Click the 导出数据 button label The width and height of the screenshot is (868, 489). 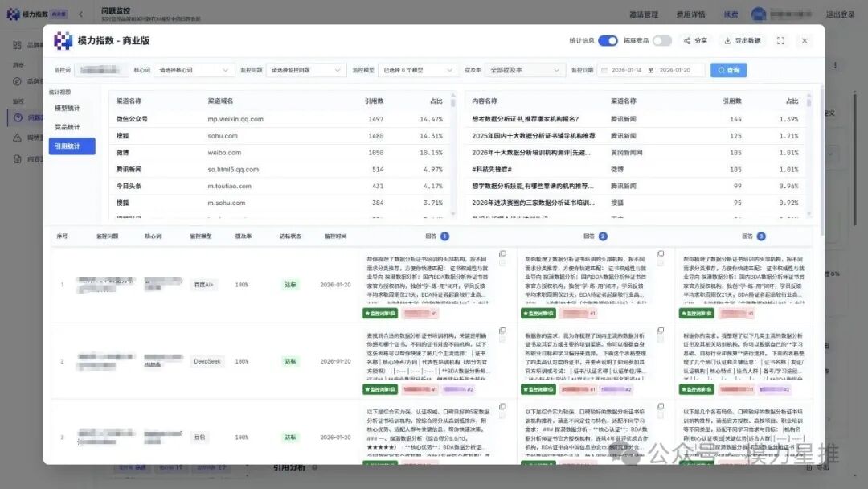[748, 41]
